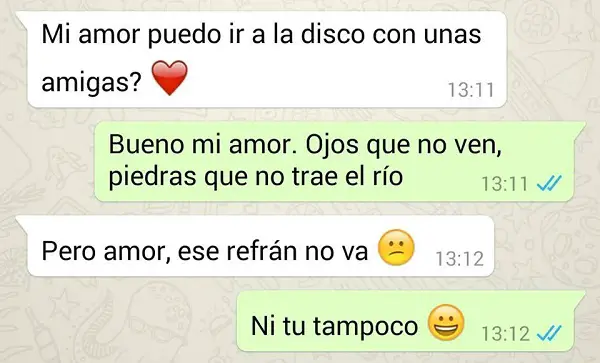Click the 13:11 timestamp on the received message

pos(471,90)
